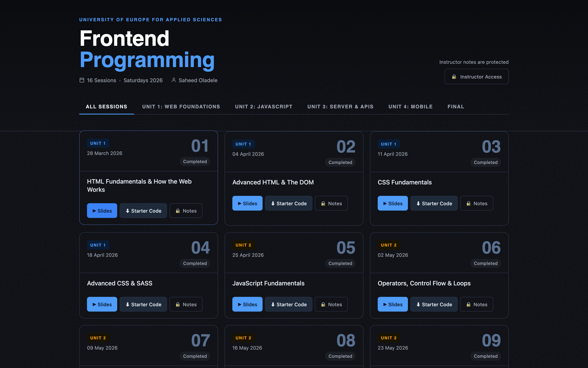Screen dimensions: 588x368
Task: Click Operators, Control Flow & Loops title
Action: pos(424,283)
